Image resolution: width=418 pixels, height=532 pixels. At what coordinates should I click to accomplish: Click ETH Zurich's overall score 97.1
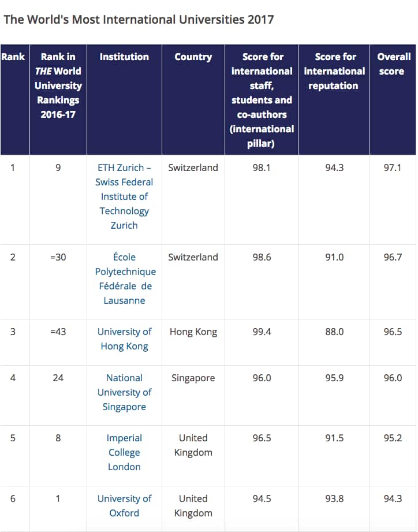click(x=392, y=168)
